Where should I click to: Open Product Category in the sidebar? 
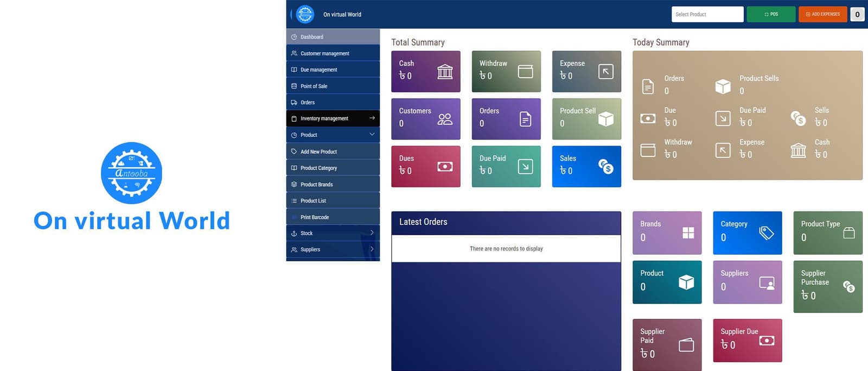click(333, 168)
